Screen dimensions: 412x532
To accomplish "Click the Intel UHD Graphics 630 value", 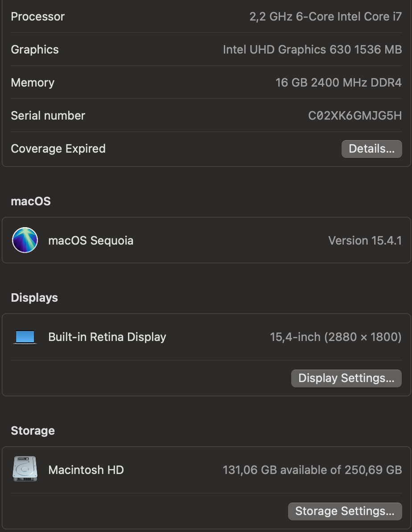I will (x=312, y=50).
